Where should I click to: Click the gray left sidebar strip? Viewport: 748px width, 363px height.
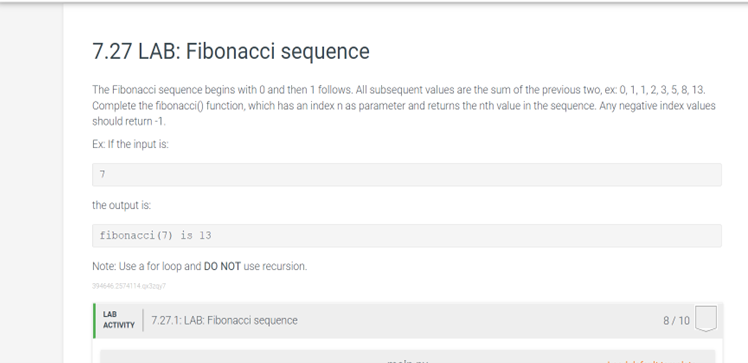tap(31, 186)
